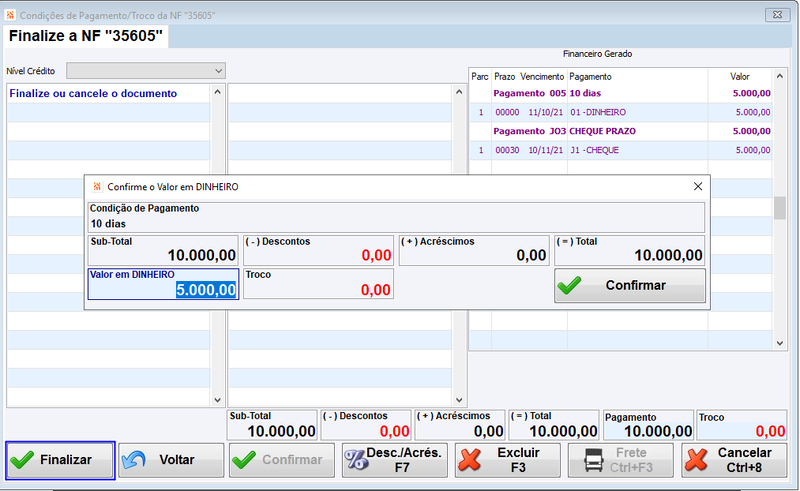The image size is (800, 491).
Task: Click the Valor column header
Action: (x=739, y=77)
